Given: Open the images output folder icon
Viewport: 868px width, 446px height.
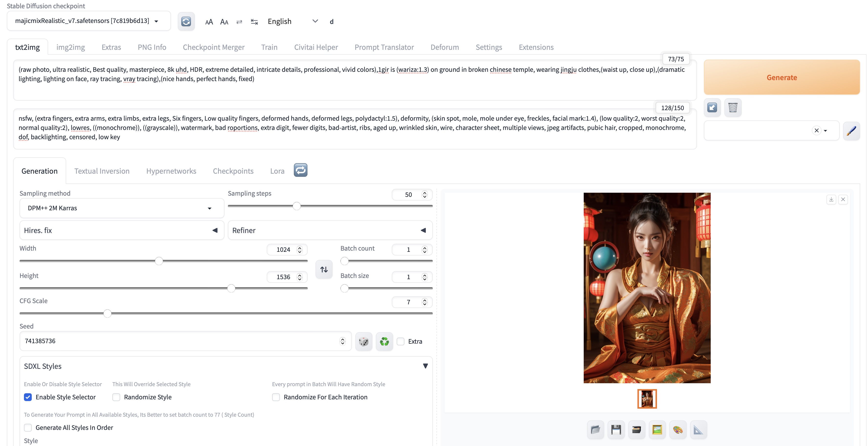Looking at the screenshot, I should (x=595, y=429).
